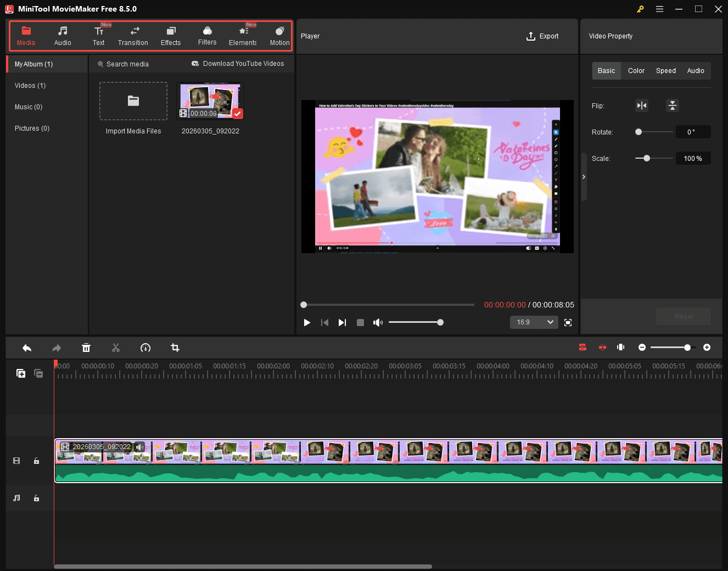
Task: Select the Crop tool
Action: [175, 348]
